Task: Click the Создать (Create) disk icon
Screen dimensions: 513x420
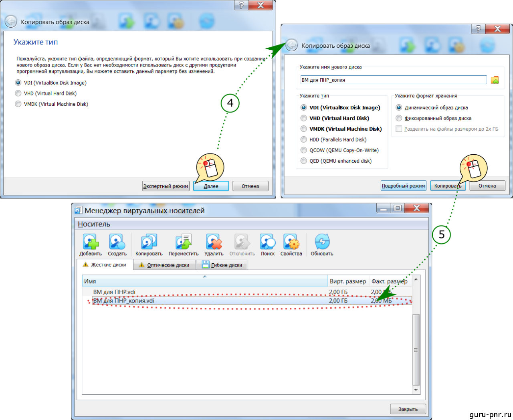Action: tap(117, 242)
